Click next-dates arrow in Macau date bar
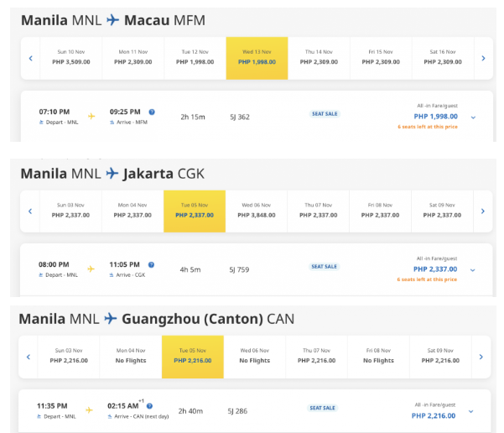 point(483,58)
